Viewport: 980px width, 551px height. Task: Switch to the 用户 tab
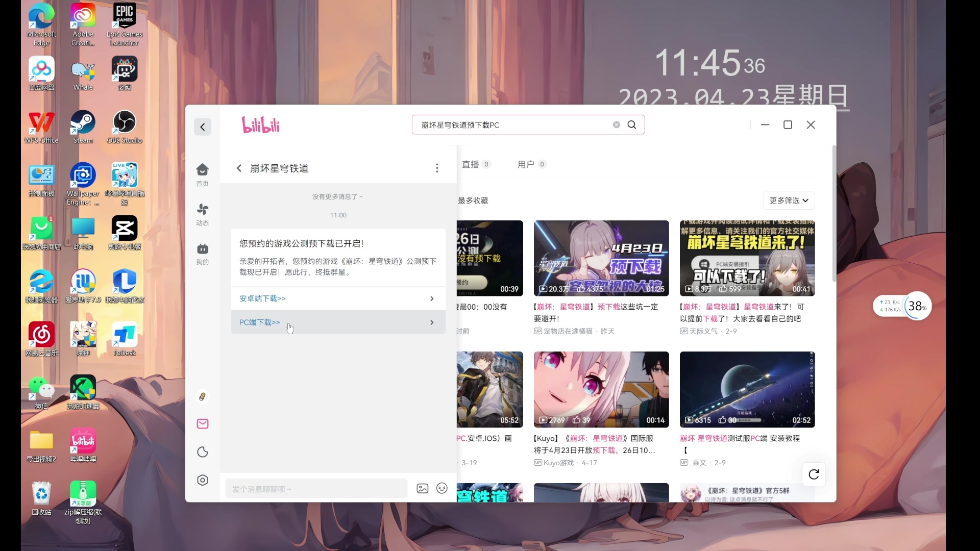tap(531, 164)
